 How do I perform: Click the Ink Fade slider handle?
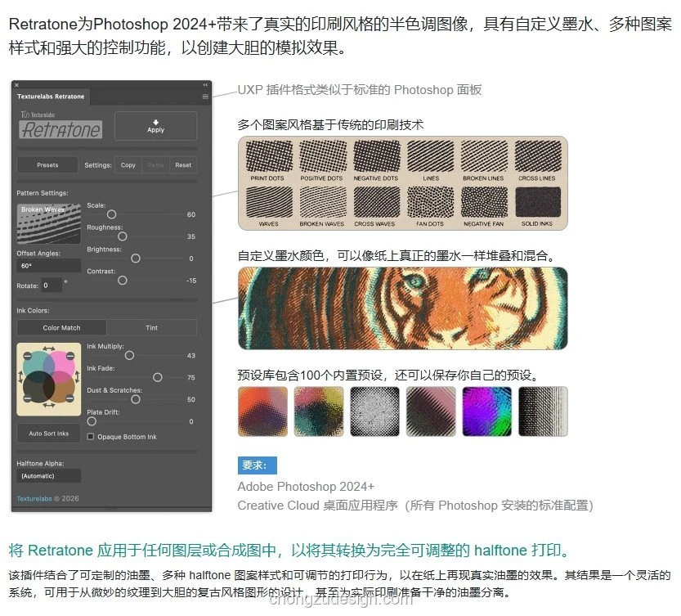coord(158,377)
